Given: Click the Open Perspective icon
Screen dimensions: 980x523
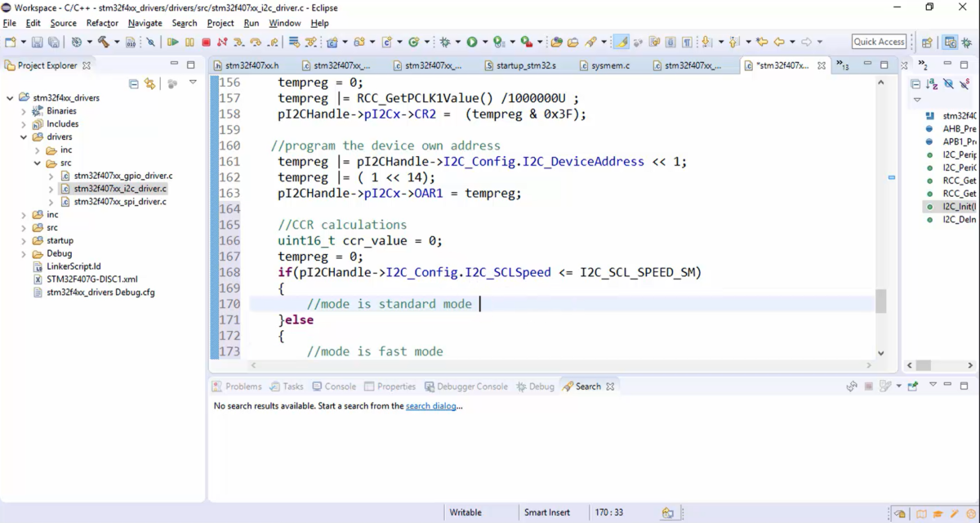Looking at the screenshot, I should point(927,42).
